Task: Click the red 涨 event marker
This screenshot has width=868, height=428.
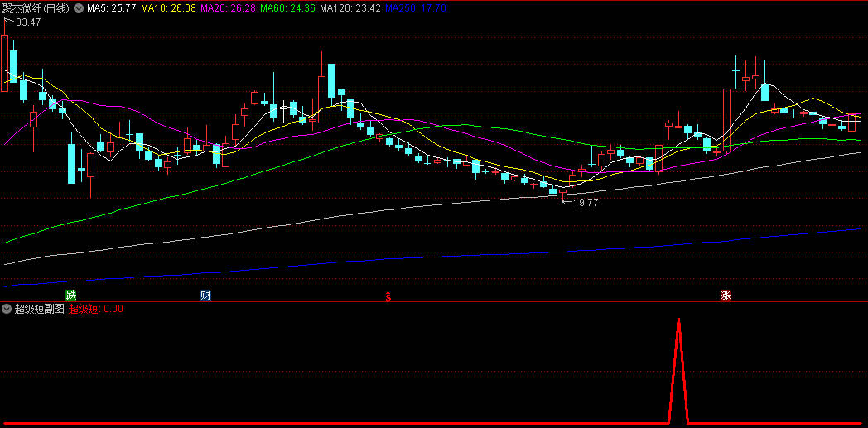Action: (x=726, y=295)
